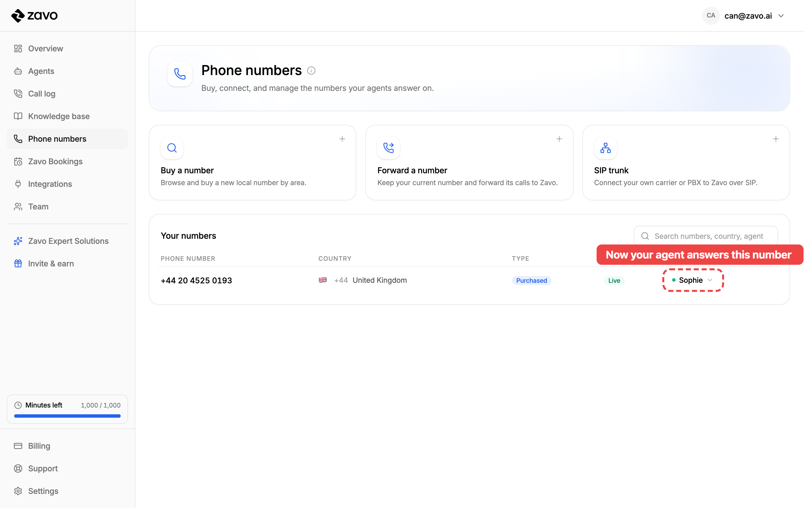This screenshot has height=508, width=812.
Task: Navigate to Knowledge base
Action: pyautogui.click(x=67, y=116)
